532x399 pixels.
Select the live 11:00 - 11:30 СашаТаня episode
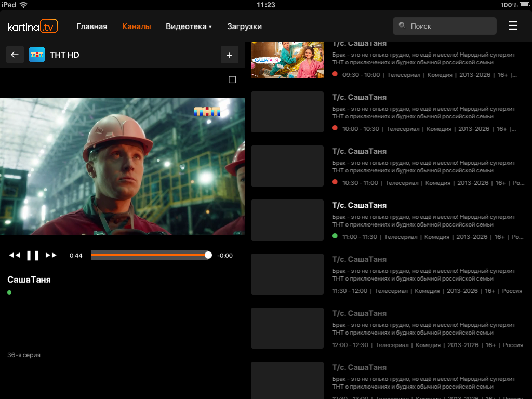[x=388, y=220]
